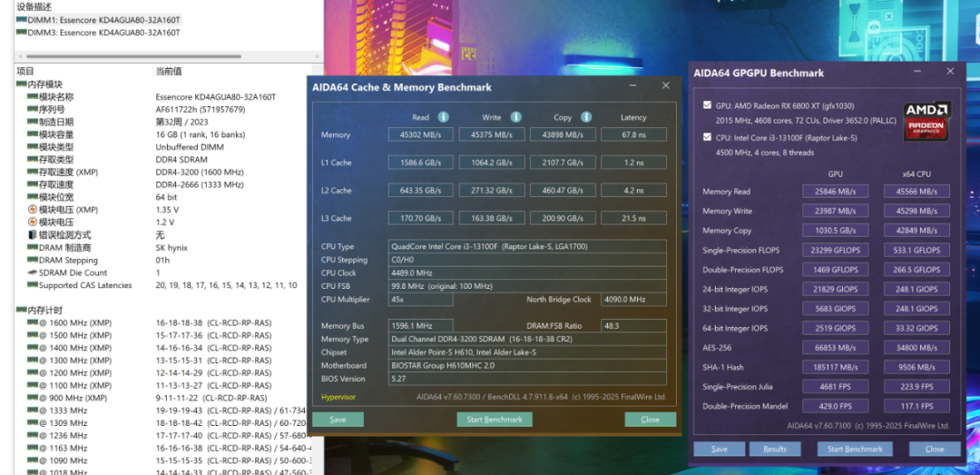Click GPU Single-Precision FLOPS 23299 GFLOPS
980x475 pixels.
coord(835,251)
